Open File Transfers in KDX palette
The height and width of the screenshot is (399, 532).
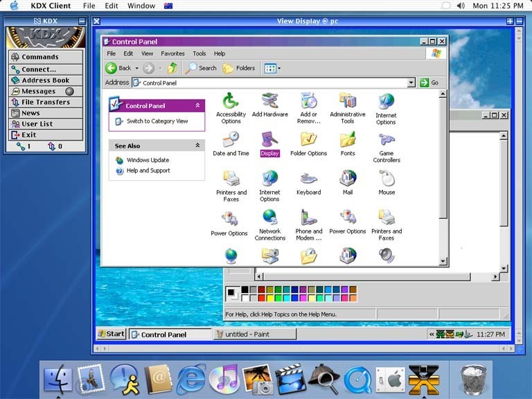46,102
